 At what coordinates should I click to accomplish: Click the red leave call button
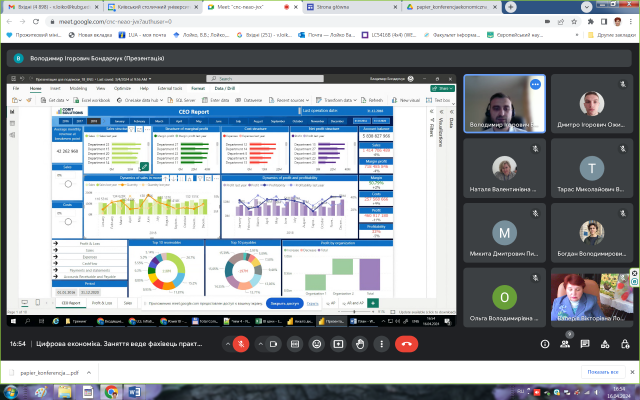(x=406, y=342)
